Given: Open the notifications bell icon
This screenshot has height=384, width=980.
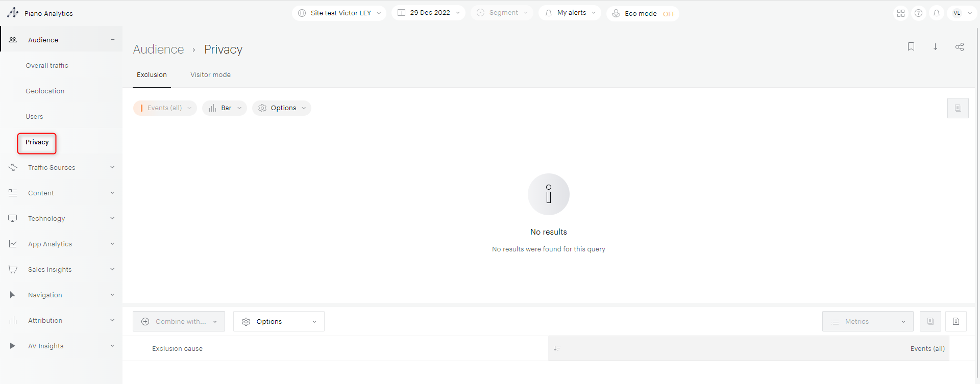Looking at the screenshot, I should [x=937, y=13].
